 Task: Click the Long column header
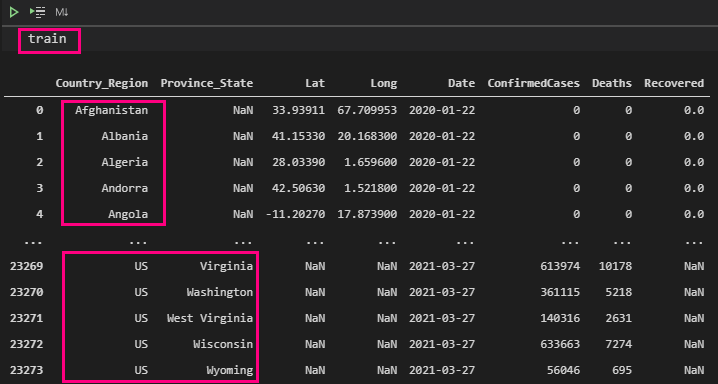click(384, 83)
